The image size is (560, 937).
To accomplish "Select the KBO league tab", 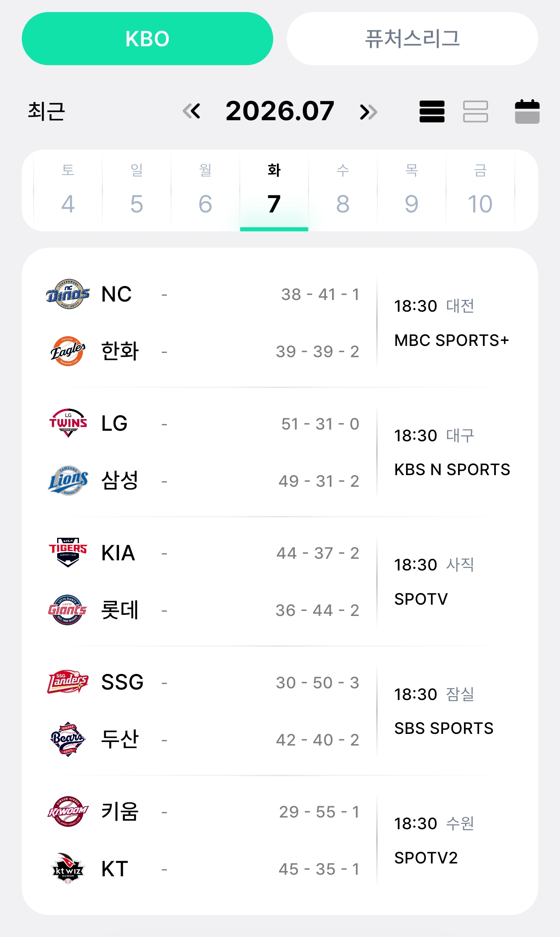I will click(x=147, y=39).
